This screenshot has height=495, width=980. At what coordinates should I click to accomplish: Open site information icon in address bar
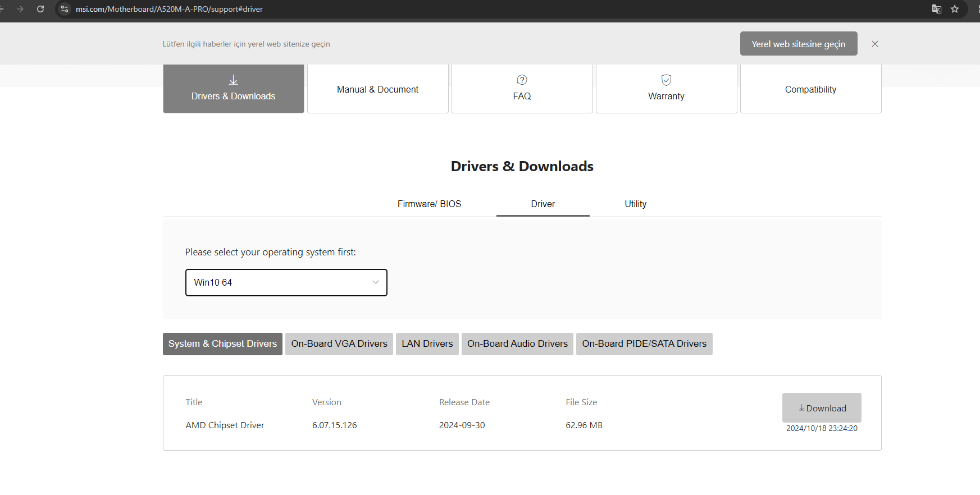coord(65,9)
